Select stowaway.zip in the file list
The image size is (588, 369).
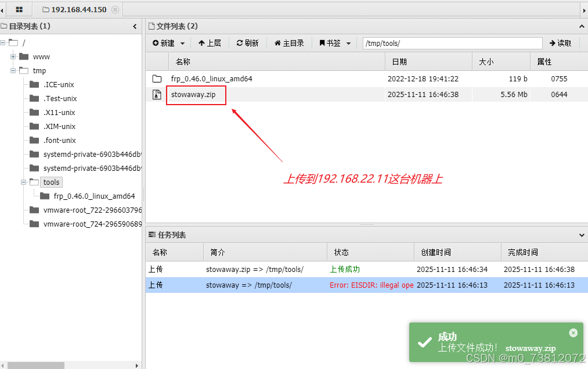click(x=193, y=95)
